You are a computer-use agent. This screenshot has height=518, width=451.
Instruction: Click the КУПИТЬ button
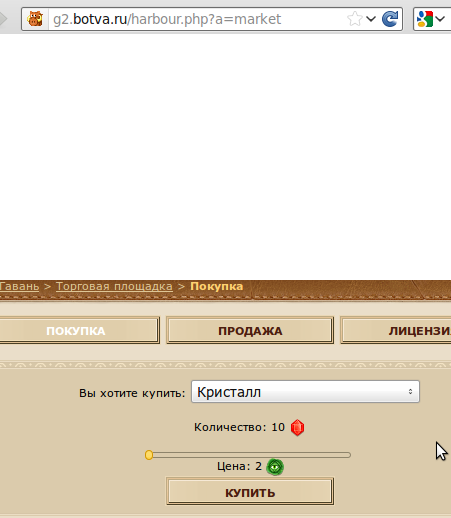250,492
